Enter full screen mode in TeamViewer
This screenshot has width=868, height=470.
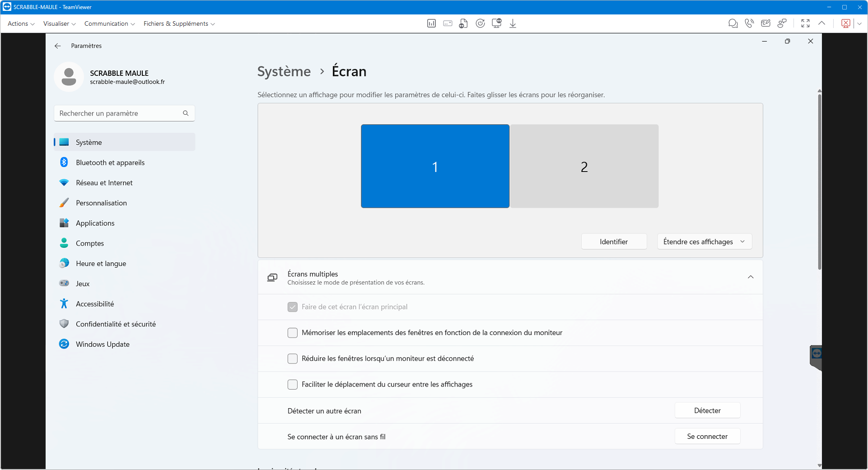(805, 23)
